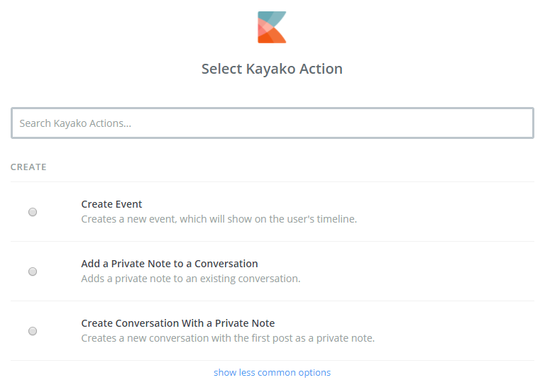The height and width of the screenshot is (392, 545).
Task: Click the description about first post as private note
Action: [x=228, y=338]
